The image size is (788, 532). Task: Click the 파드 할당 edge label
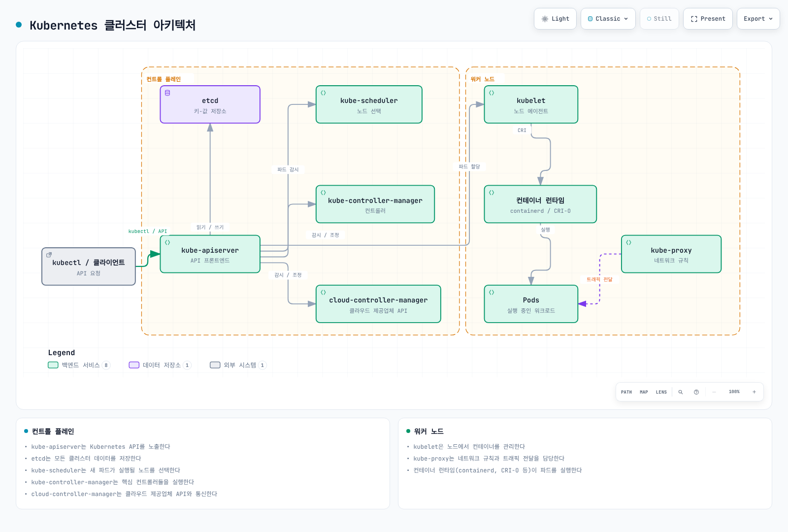click(469, 166)
